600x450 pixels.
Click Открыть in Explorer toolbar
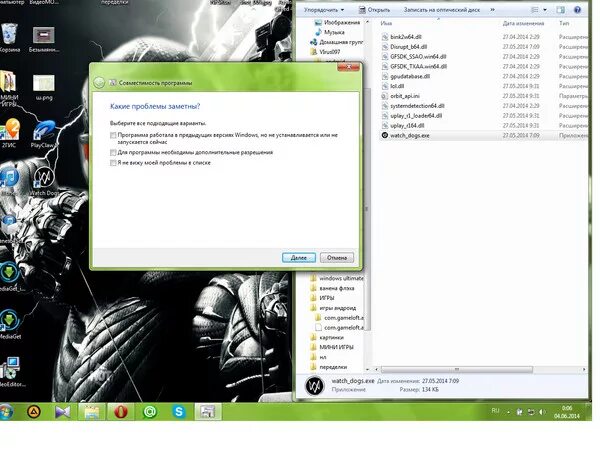[x=374, y=10]
